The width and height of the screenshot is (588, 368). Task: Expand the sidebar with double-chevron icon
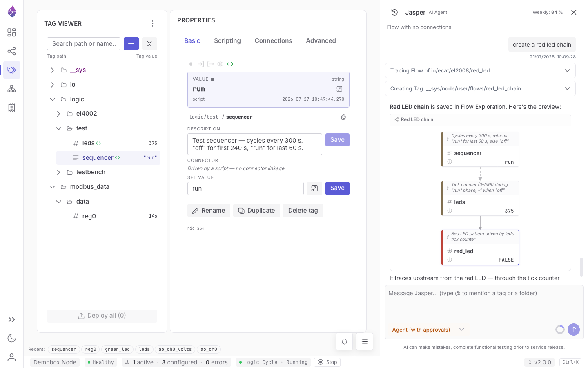point(11,319)
